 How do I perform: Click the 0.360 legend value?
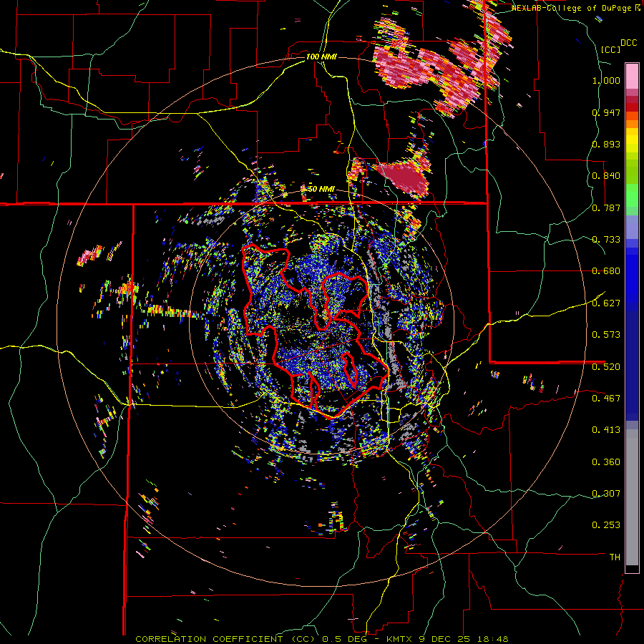(606, 462)
